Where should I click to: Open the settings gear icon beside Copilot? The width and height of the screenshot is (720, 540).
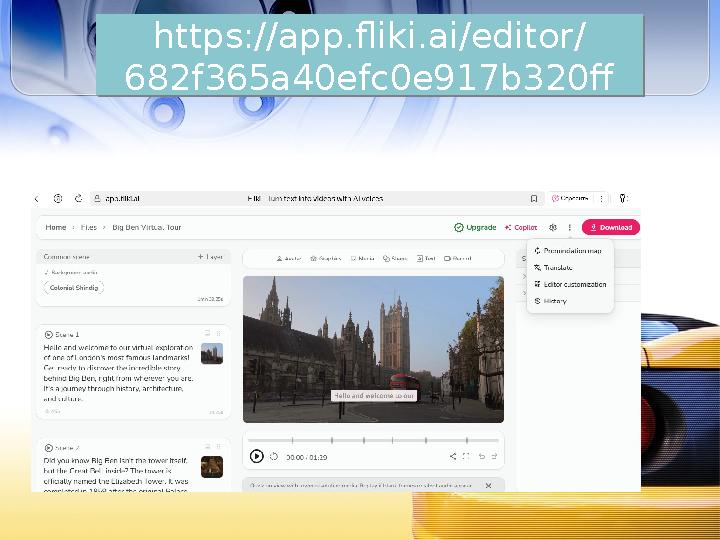(x=553, y=227)
